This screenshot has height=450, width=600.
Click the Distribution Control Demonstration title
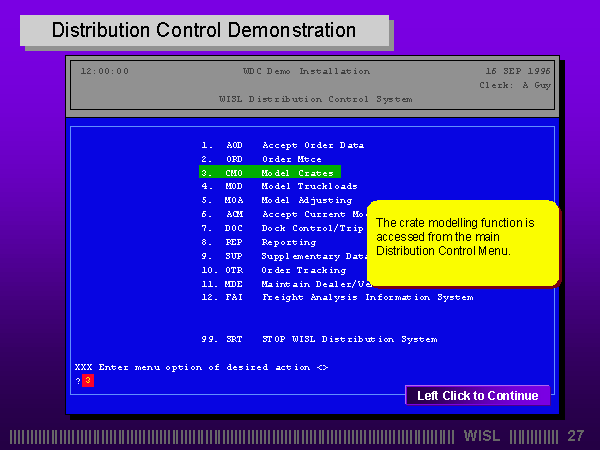point(204,30)
